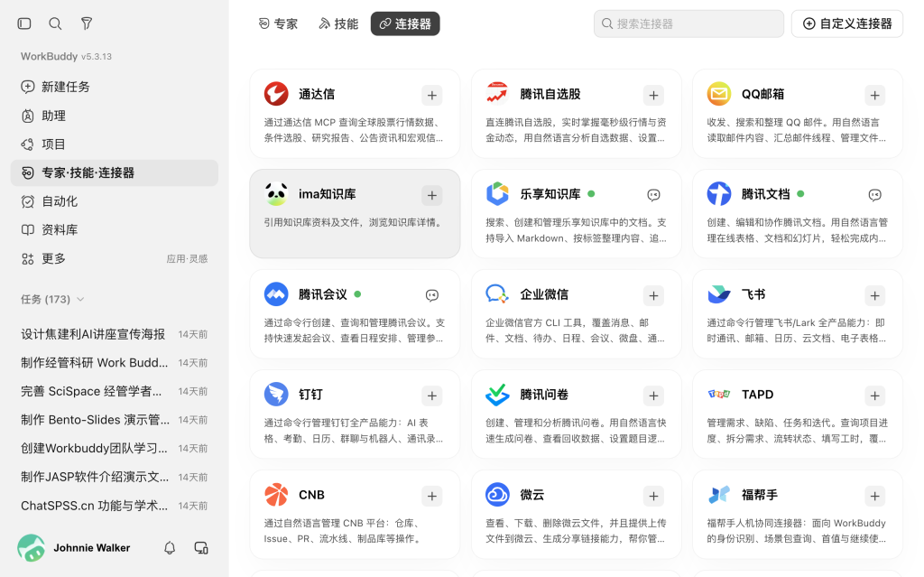Click the 飞书 logo icon
This screenshot has height=577, width=924.
719,293
